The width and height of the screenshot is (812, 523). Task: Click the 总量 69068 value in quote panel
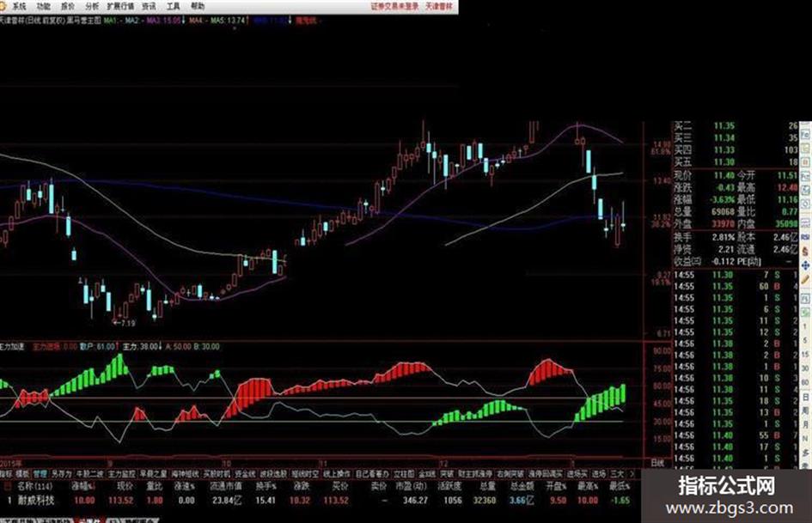pos(723,211)
